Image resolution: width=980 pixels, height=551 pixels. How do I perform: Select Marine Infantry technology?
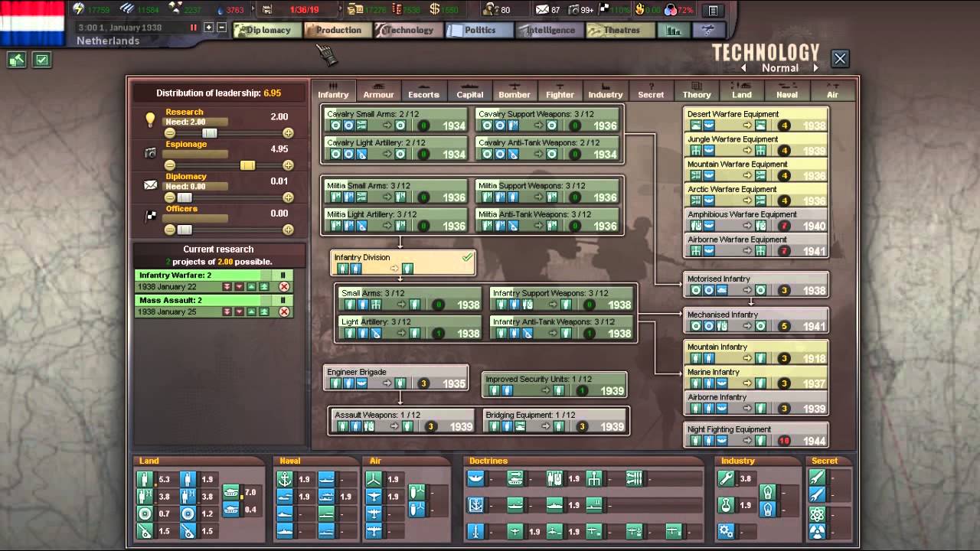[x=756, y=378]
